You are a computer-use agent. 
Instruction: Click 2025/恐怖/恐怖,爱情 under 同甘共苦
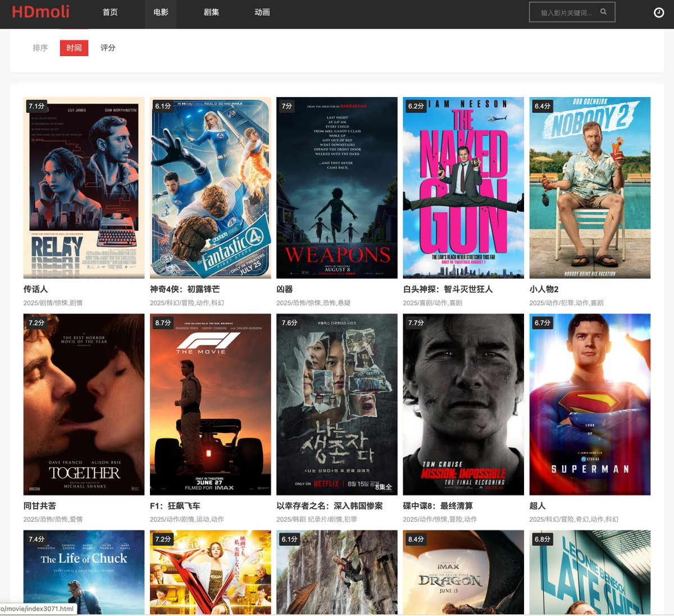(53, 519)
